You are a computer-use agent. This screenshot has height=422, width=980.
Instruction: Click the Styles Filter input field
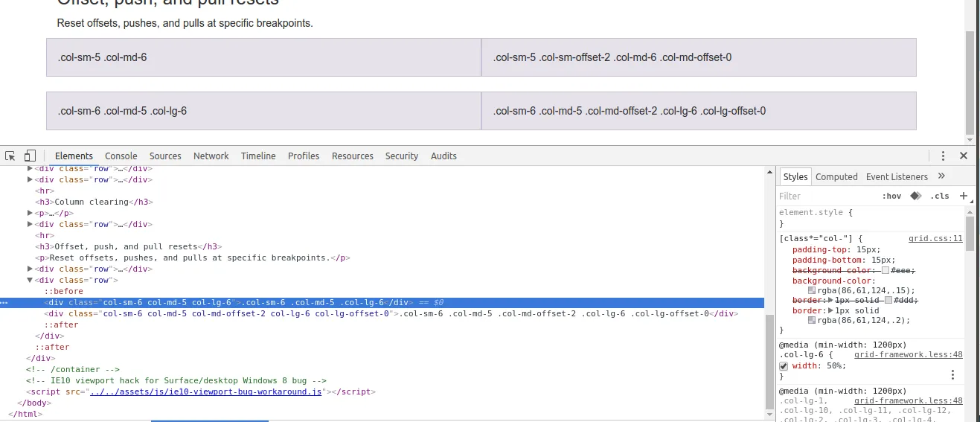(x=827, y=196)
